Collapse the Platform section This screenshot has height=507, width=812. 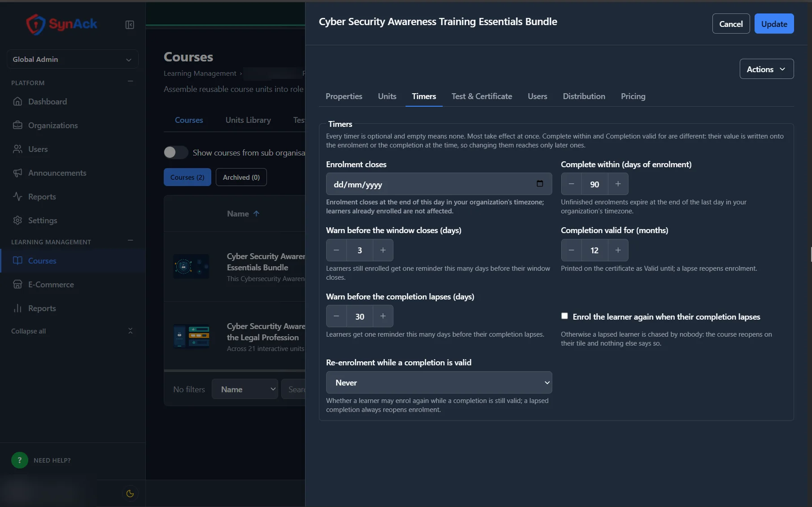coord(130,82)
